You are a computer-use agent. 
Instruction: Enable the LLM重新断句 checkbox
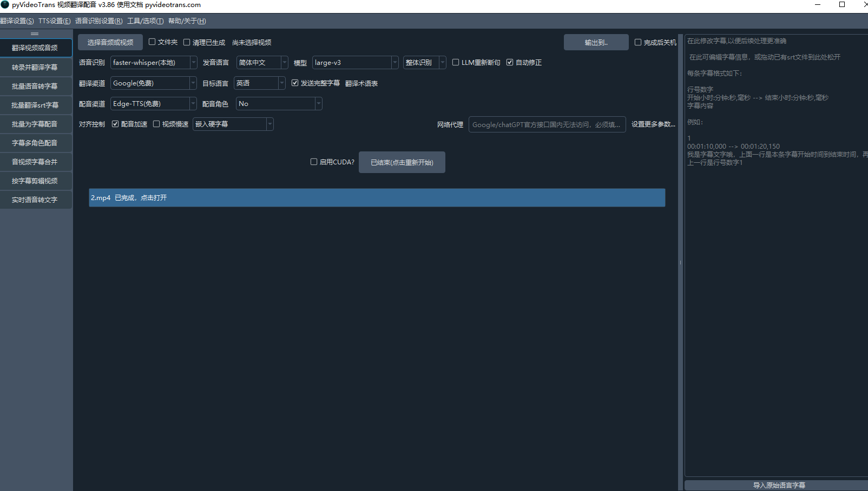click(456, 62)
